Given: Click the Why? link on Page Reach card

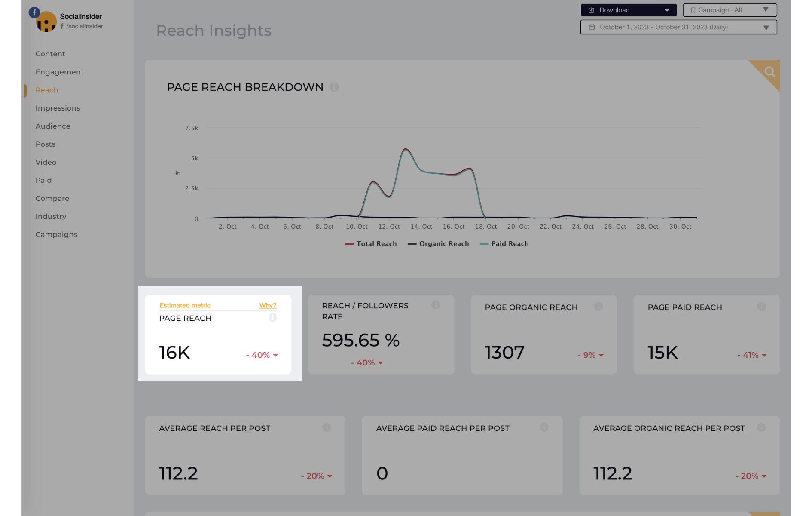Looking at the screenshot, I should point(268,305).
